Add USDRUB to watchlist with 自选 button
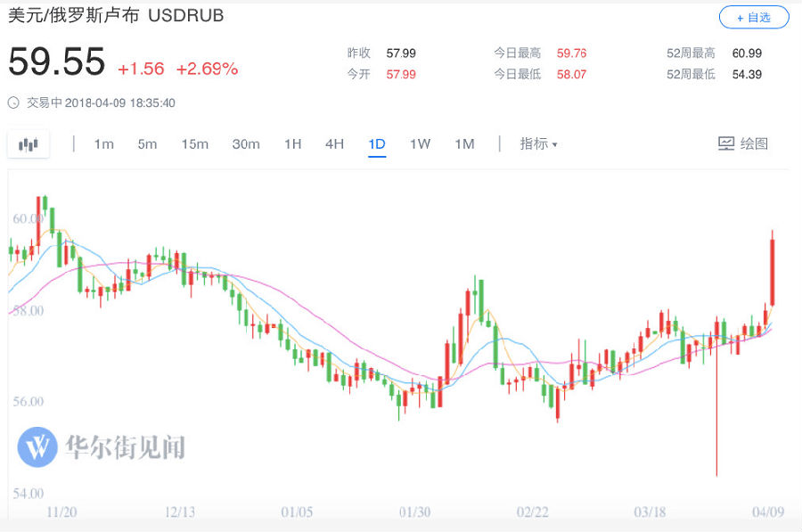802x532 pixels. click(754, 18)
